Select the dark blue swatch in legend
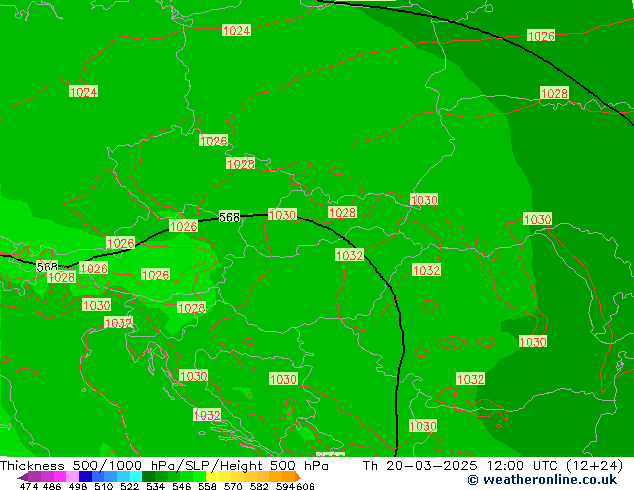Screen dimensions: 634x490 [x=85, y=476]
